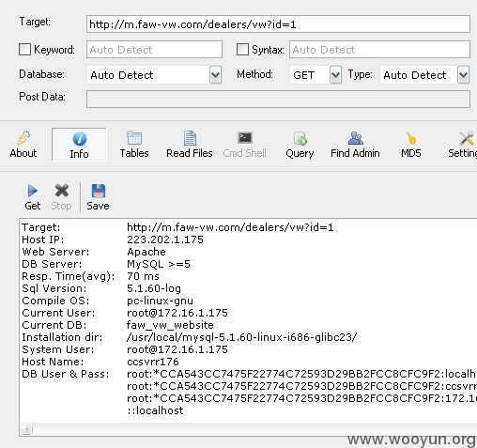
Task: Select the System User root@172.16.1.175 value
Action: pyautogui.click(x=177, y=349)
